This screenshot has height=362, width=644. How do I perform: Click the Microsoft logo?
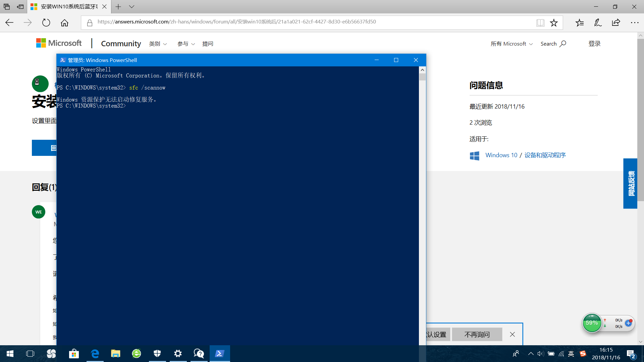tap(59, 43)
